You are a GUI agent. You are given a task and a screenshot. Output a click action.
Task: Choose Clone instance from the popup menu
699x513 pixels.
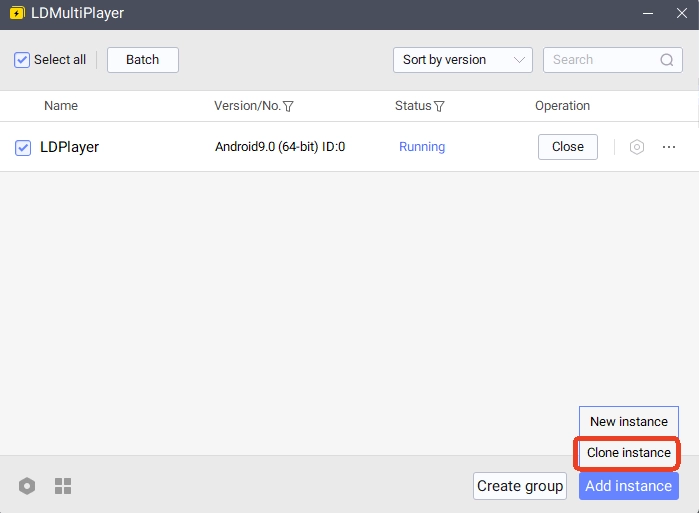(x=628, y=453)
